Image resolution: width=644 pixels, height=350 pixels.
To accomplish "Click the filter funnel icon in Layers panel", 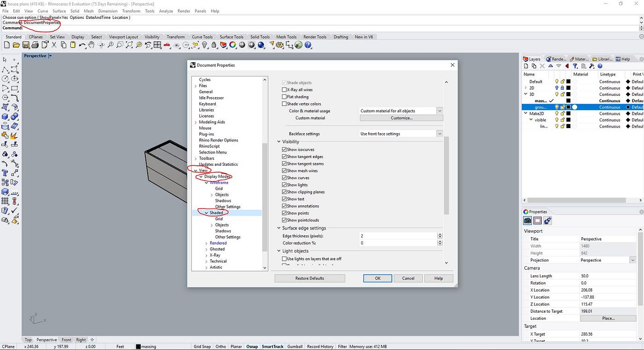I will 575,66.
